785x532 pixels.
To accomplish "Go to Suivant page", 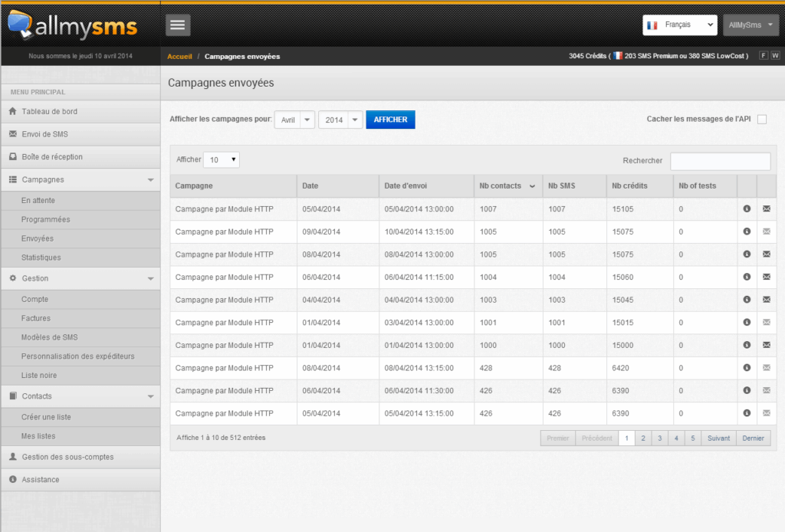I will coord(718,438).
